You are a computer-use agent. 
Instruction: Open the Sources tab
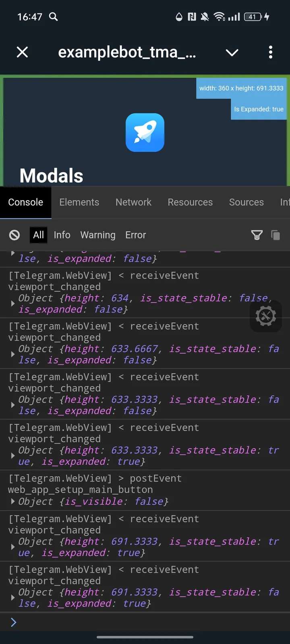tap(246, 202)
